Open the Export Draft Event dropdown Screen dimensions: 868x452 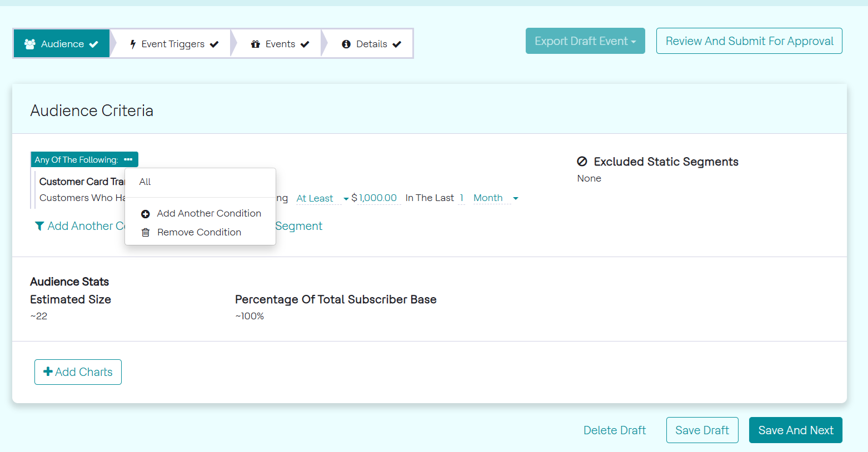pos(585,41)
